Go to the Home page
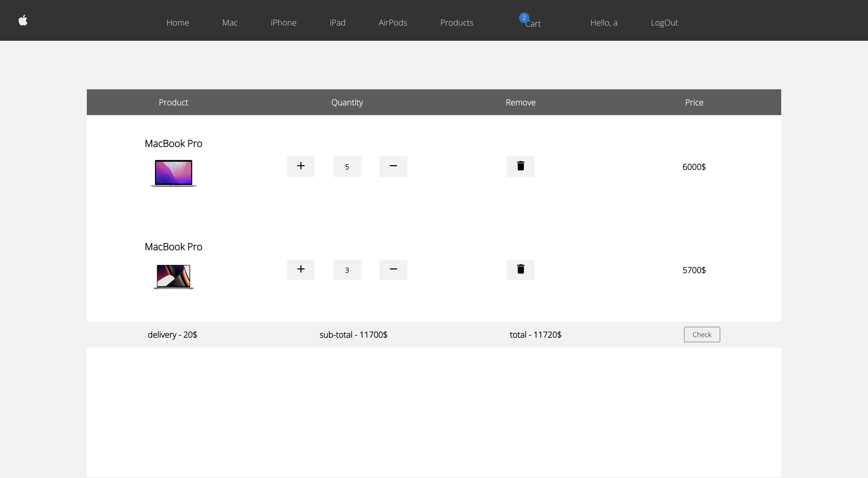Viewport: 868px width, 478px height. coord(177,22)
